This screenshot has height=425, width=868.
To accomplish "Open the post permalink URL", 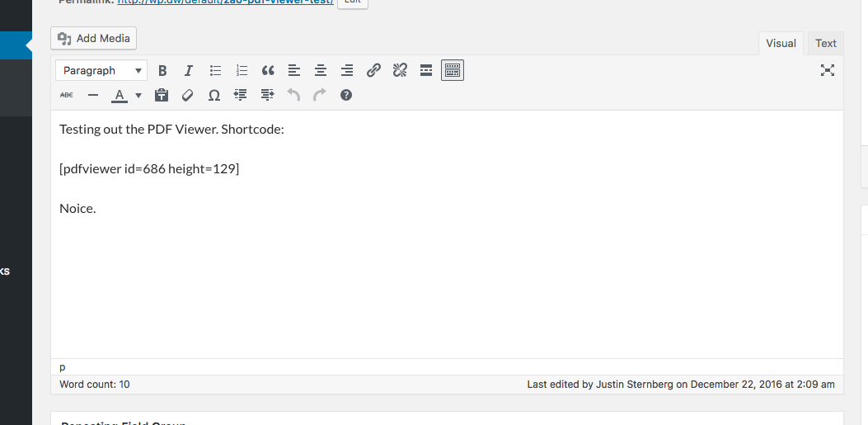I will (225, 2).
